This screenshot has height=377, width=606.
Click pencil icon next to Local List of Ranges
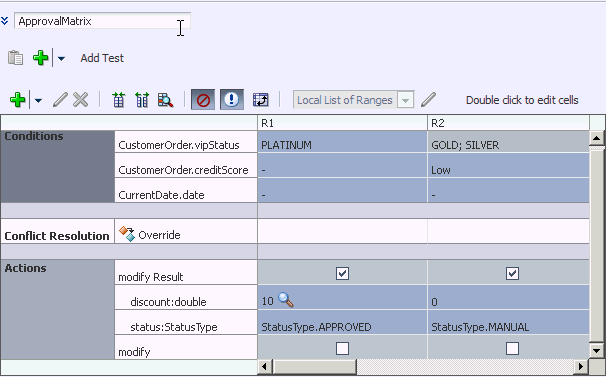click(x=428, y=100)
